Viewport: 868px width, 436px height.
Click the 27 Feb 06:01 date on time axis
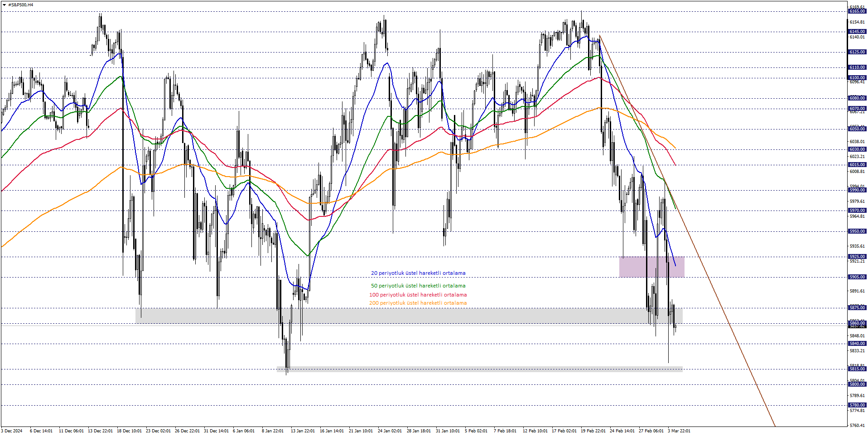tap(651, 431)
